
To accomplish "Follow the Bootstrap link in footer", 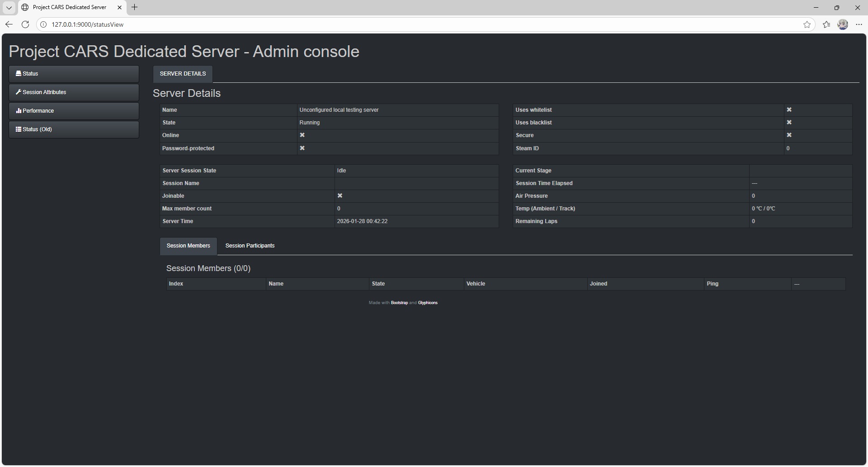I will [x=399, y=303].
